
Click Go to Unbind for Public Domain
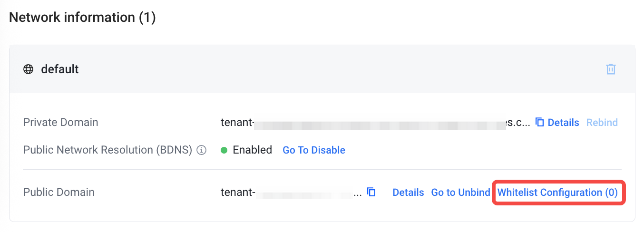(460, 193)
